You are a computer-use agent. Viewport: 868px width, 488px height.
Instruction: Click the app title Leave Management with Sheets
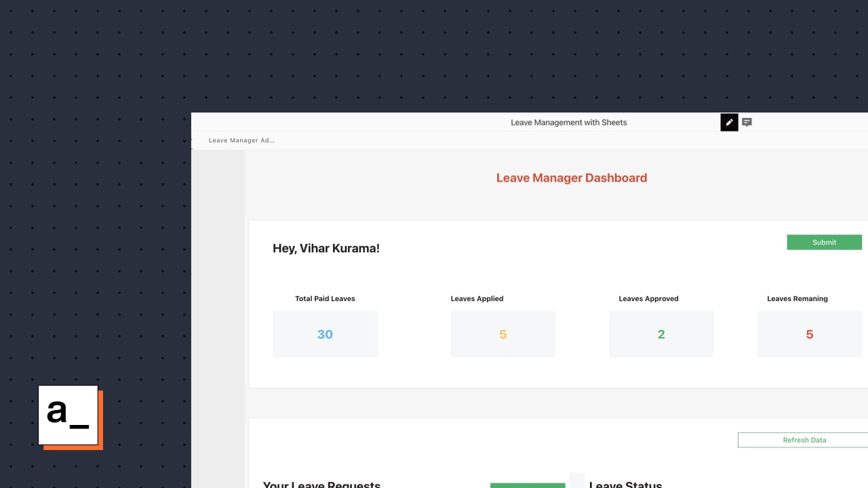click(568, 122)
